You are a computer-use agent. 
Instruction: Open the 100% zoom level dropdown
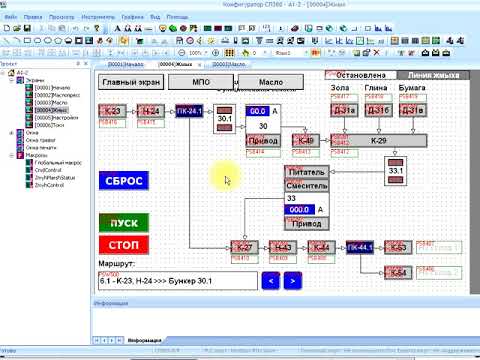[198, 53]
